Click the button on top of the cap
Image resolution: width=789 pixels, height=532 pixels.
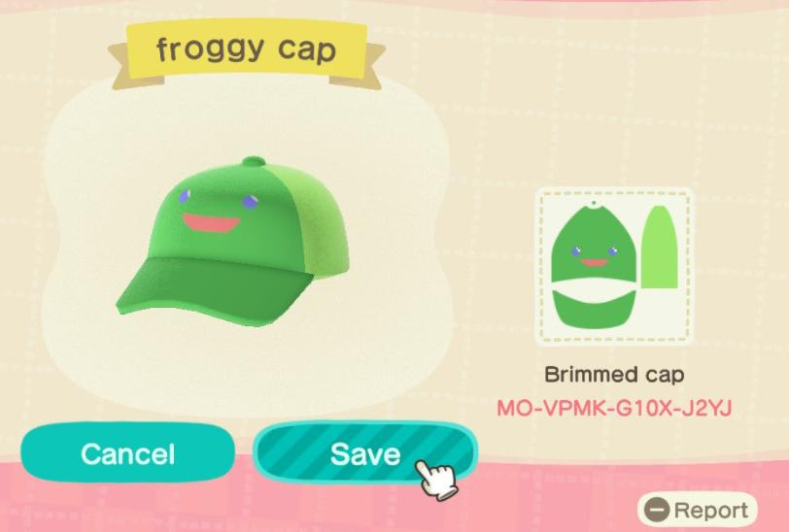(x=254, y=161)
